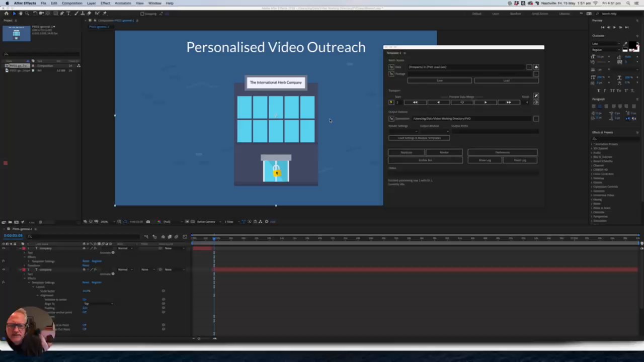Jump to last row in Preview Data Merge

point(509,102)
